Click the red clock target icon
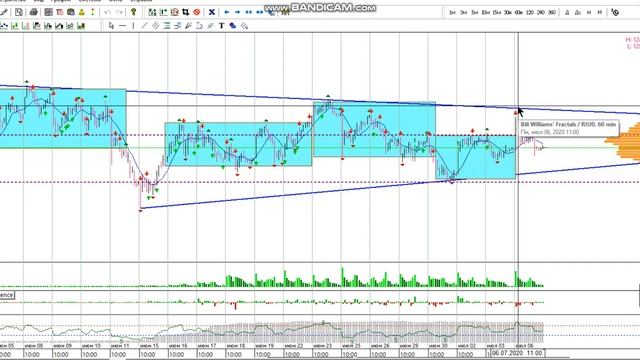The image size is (640, 360). (175, 12)
